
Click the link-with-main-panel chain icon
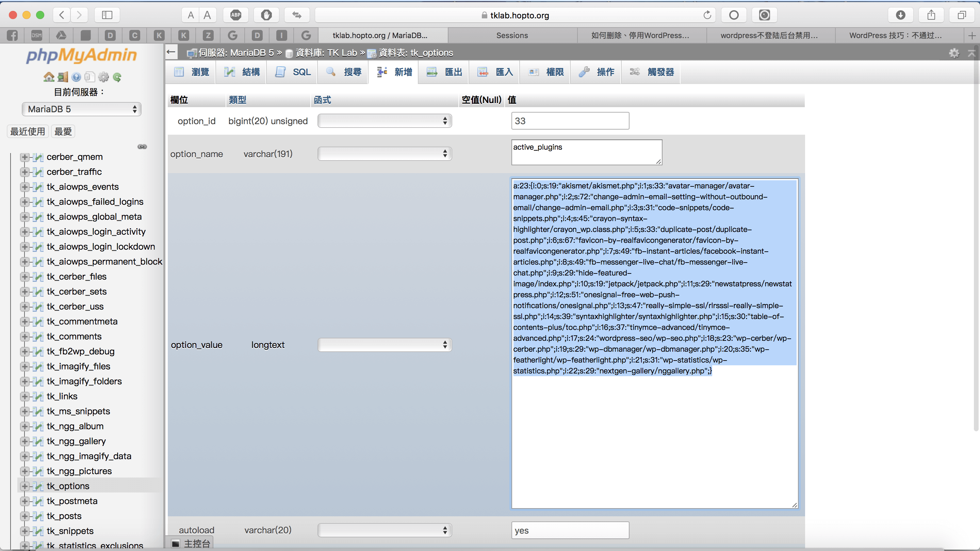(x=142, y=147)
